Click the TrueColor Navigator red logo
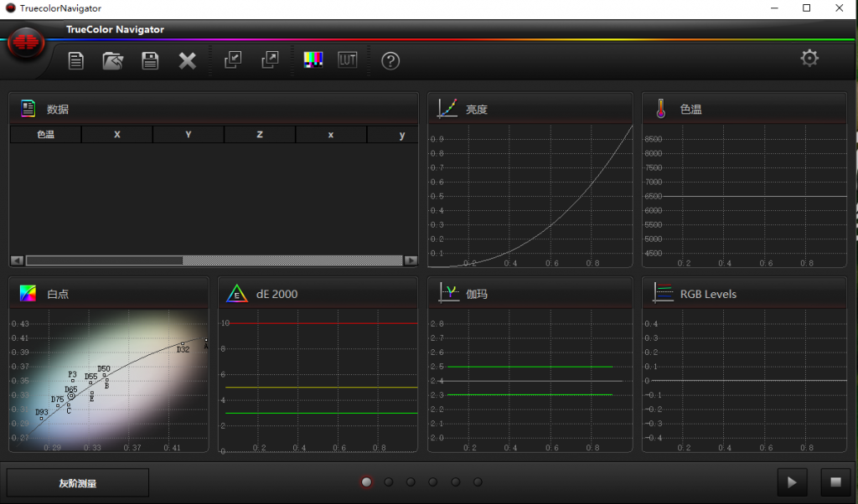Viewport: 858px width, 504px height. [x=26, y=42]
